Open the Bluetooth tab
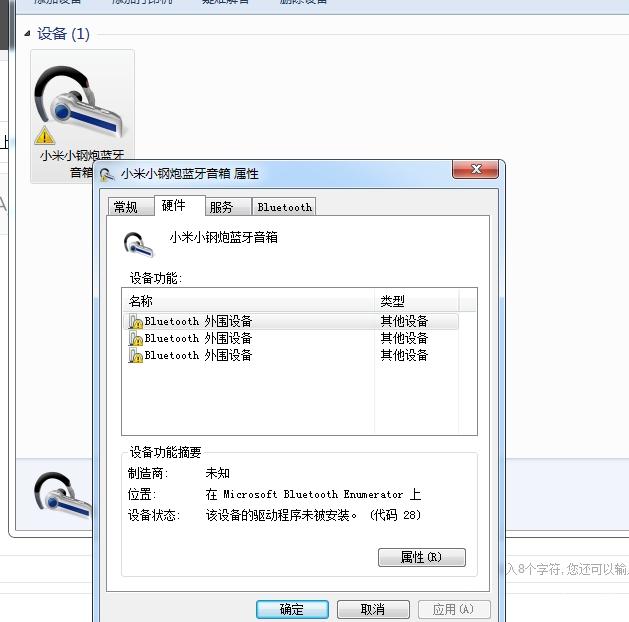629x622 pixels. 284,207
